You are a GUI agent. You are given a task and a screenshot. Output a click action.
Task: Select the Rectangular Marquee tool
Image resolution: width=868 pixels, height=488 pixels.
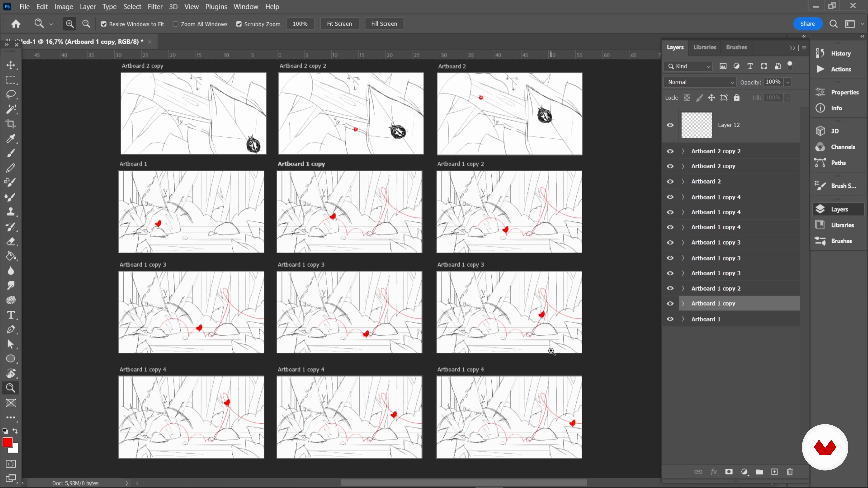[11, 80]
